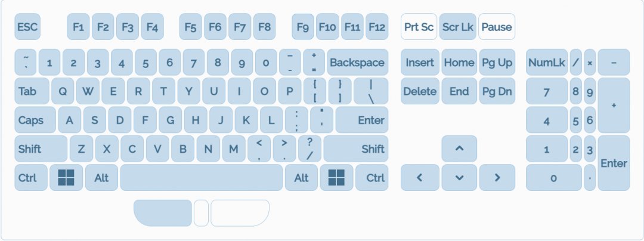This screenshot has width=644, height=241.
Task: Click the Prt Sc key
Action: (419, 27)
